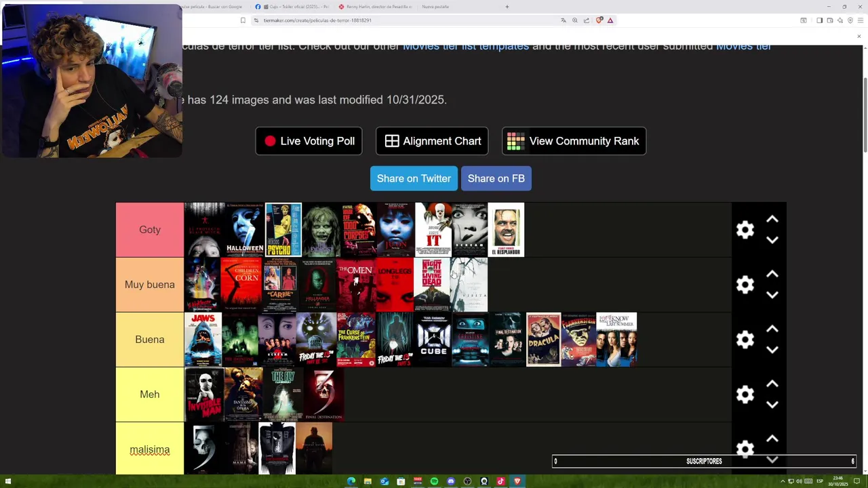Move Buena tier down

click(772, 350)
